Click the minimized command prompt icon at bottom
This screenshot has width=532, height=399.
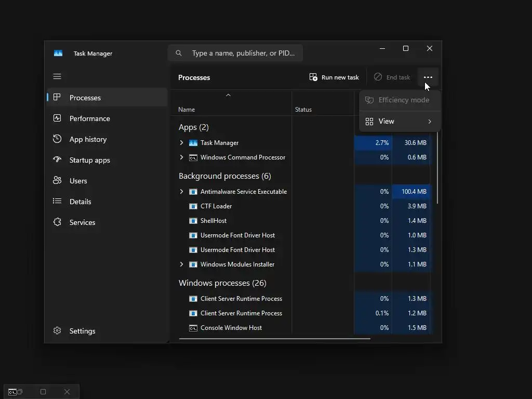pyautogui.click(x=12, y=392)
